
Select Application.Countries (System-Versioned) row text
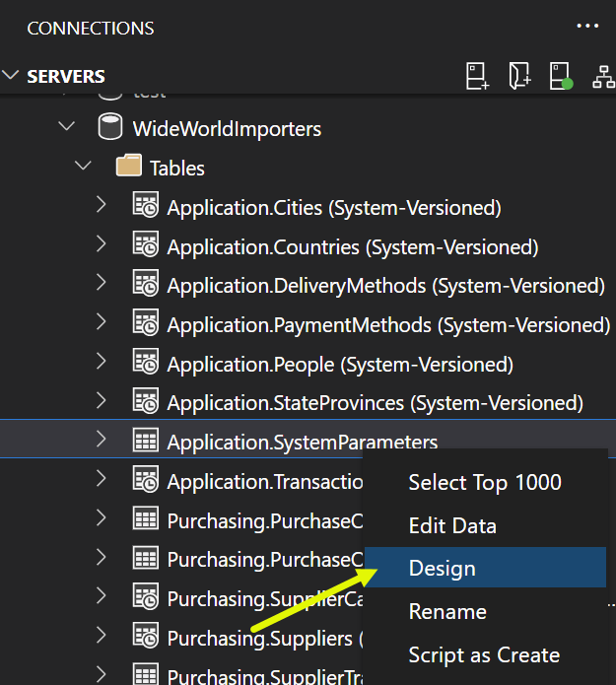click(353, 247)
